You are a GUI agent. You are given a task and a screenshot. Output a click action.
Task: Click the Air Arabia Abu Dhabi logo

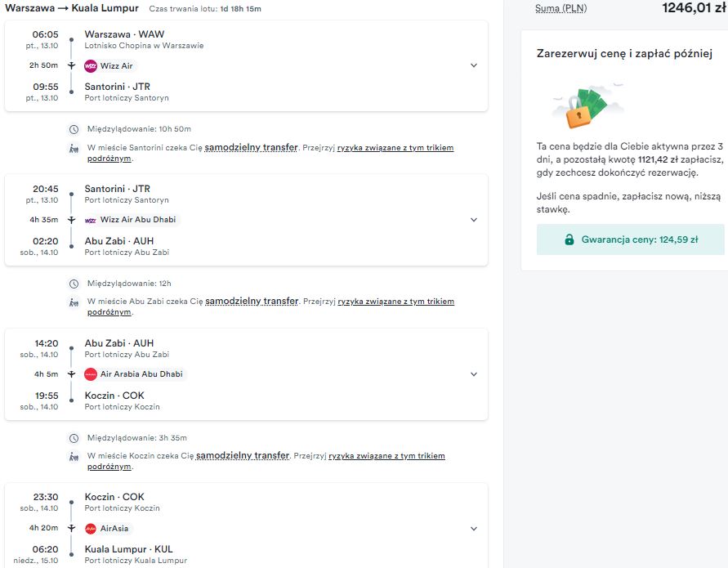pyautogui.click(x=91, y=374)
